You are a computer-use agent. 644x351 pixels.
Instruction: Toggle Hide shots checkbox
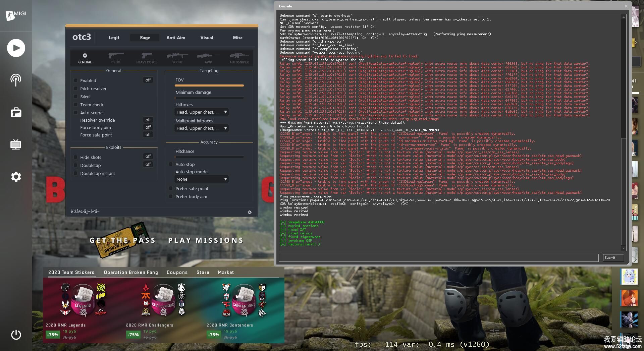click(x=75, y=157)
